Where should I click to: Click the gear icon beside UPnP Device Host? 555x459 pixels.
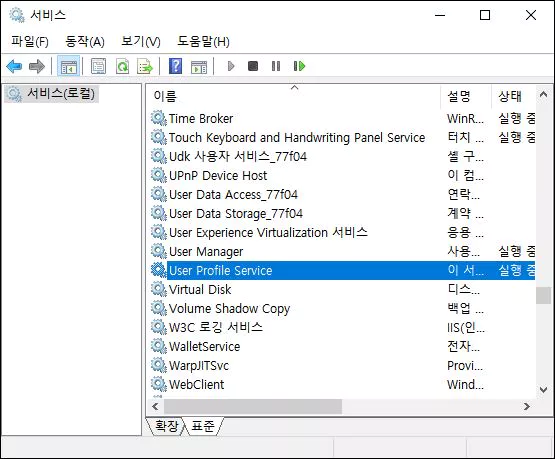159,175
